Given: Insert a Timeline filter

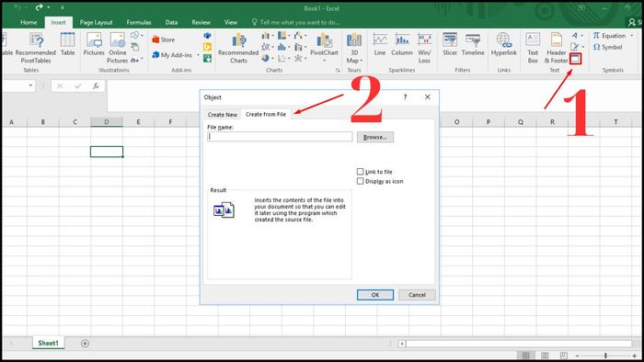Looking at the screenshot, I should [x=473, y=44].
